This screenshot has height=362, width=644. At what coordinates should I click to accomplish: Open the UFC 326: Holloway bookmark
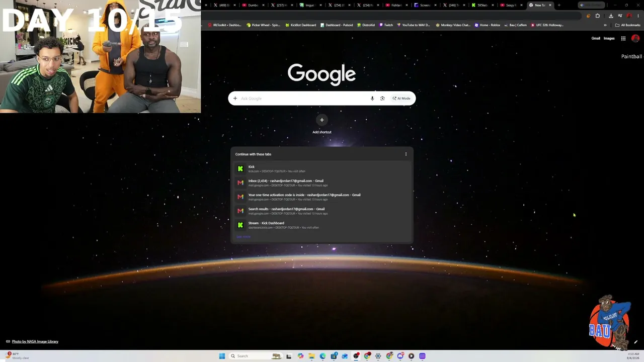(547, 25)
